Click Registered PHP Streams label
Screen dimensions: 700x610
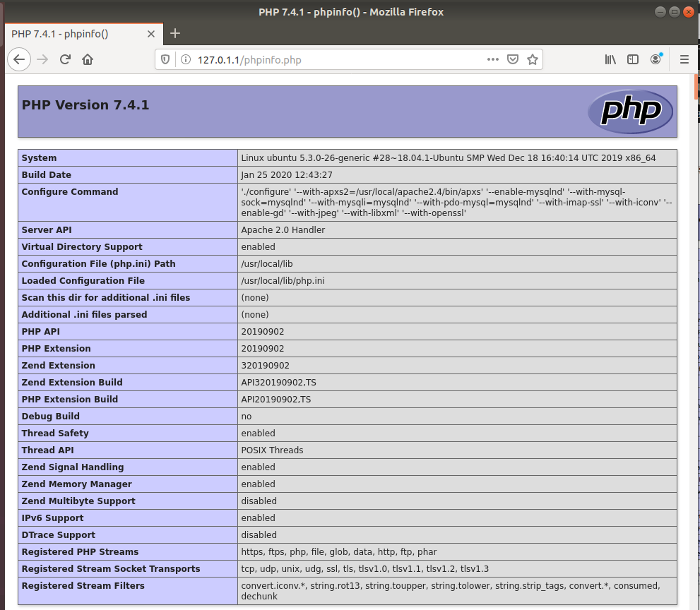tap(81, 552)
